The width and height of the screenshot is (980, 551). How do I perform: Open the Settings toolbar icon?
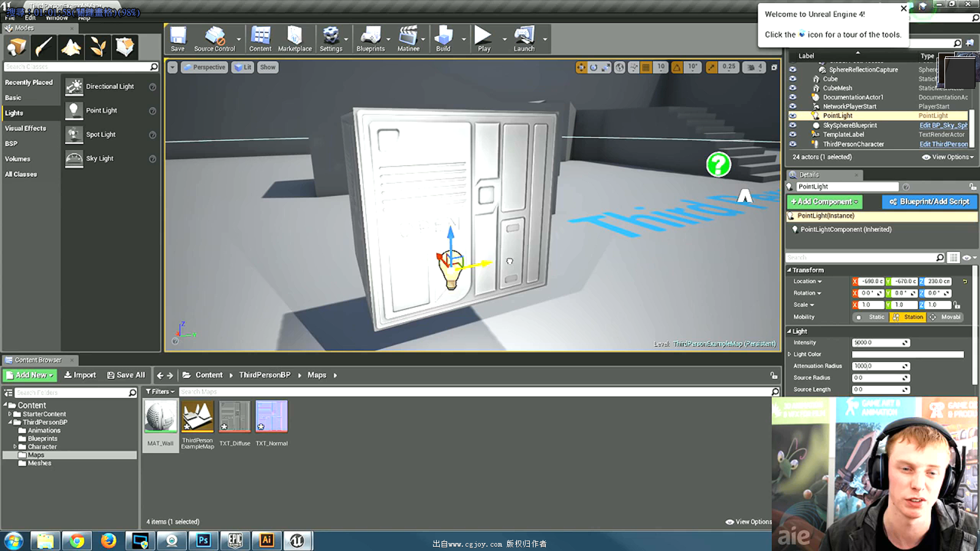click(331, 39)
